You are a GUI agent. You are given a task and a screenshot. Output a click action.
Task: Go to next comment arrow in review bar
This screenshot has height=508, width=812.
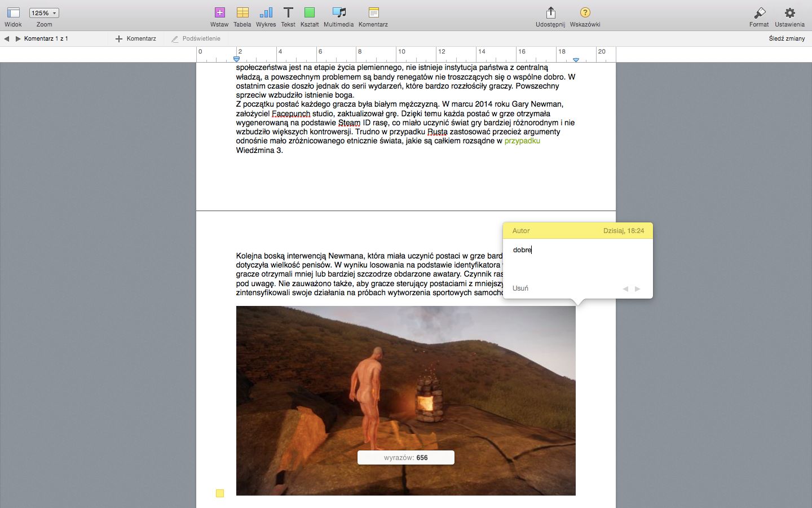pyautogui.click(x=18, y=38)
